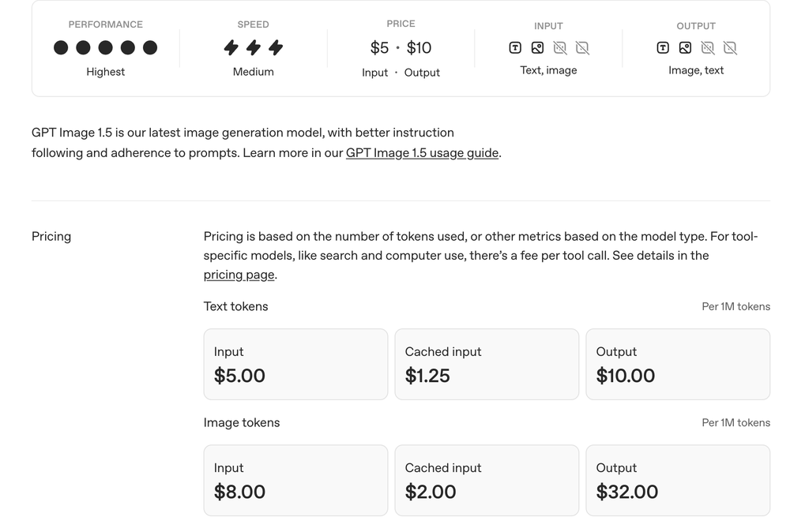Click the last performance rating dot
790x532 pixels.
pos(150,47)
